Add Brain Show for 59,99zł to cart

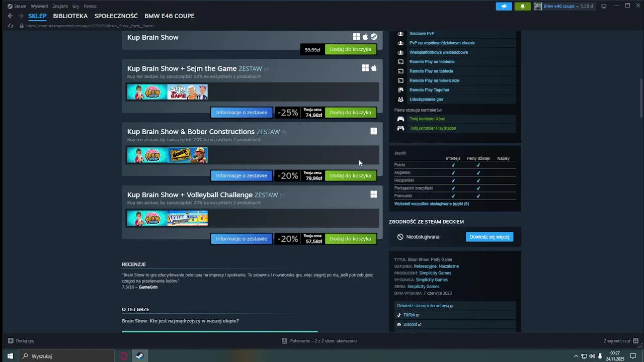click(351, 49)
